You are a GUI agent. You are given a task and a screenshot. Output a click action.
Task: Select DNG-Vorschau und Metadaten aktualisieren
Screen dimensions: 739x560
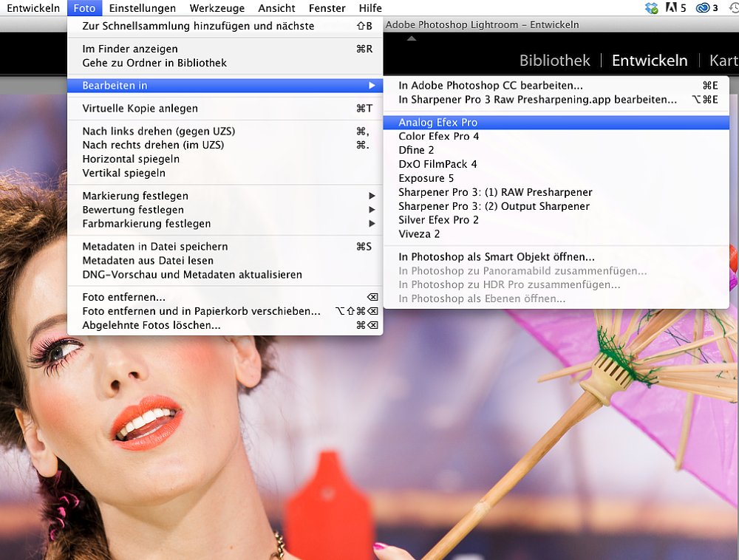pyautogui.click(x=225, y=275)
